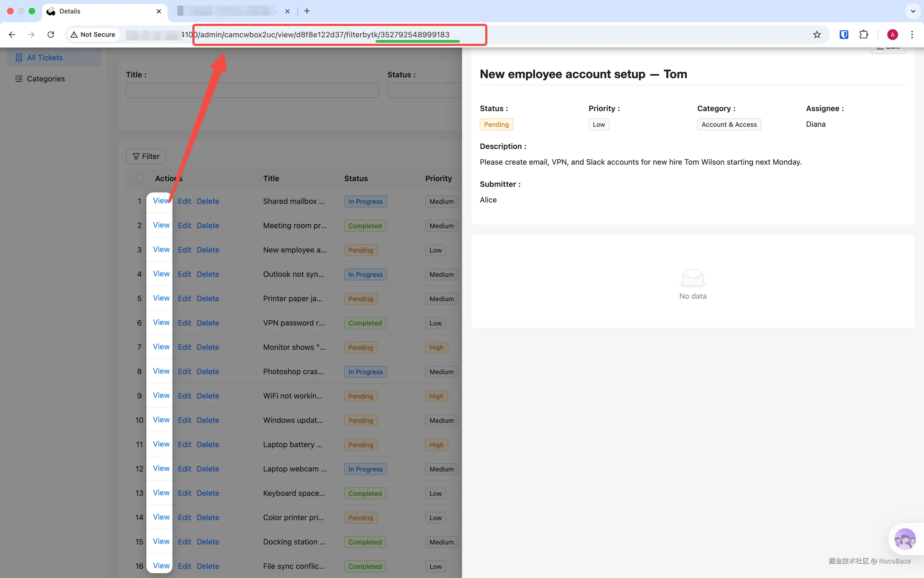Toggle the select-all table checkbox
The width and height of the screenshot is (924, 578).
click(139, 178)
